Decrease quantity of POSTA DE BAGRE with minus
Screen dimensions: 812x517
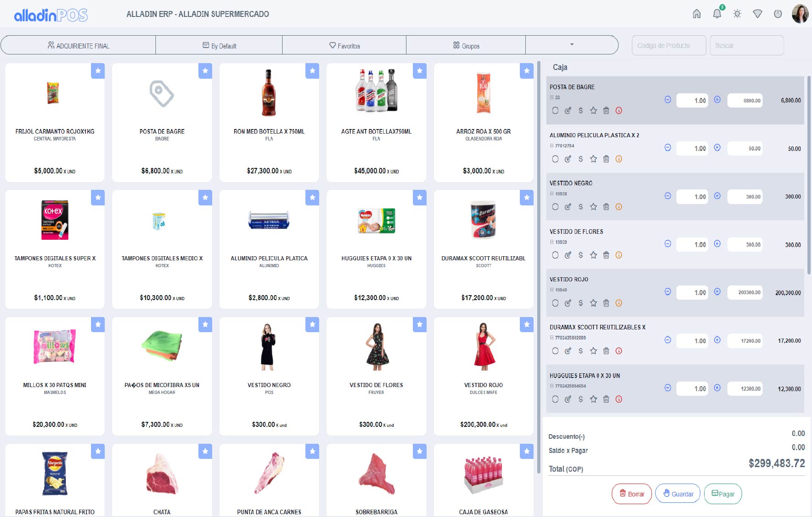coord(668,100)
